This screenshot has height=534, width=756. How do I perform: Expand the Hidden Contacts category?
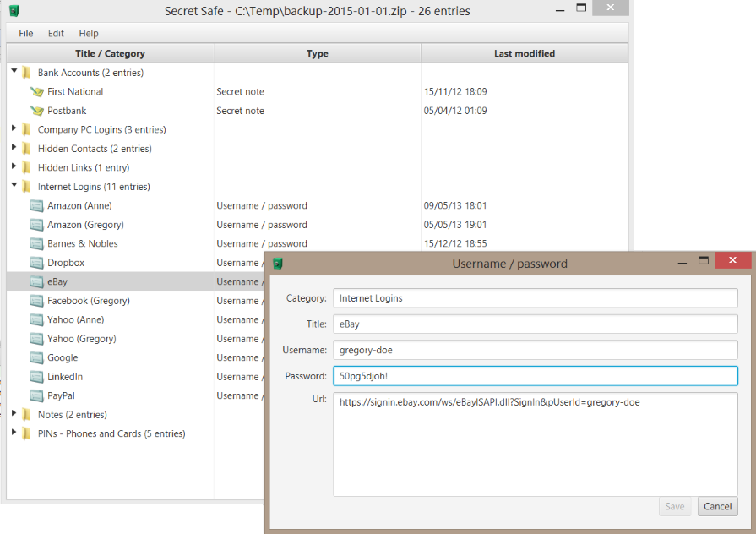14,149
